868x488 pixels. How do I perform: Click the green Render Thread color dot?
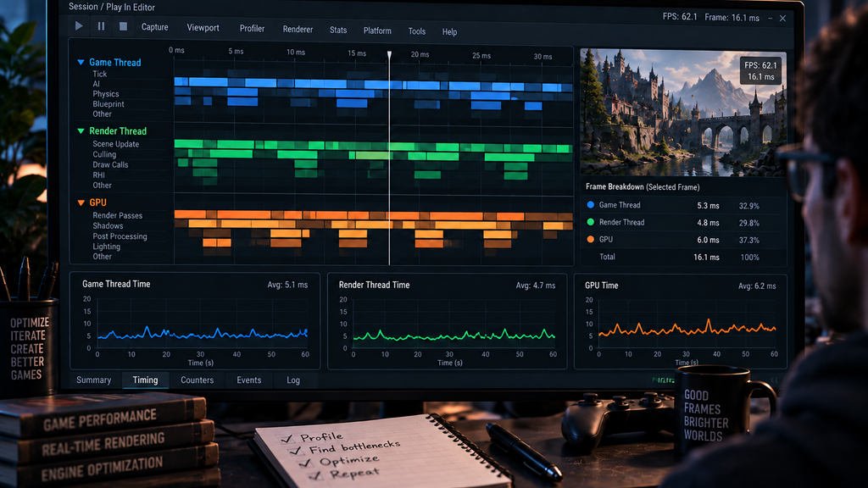[590, 222]
